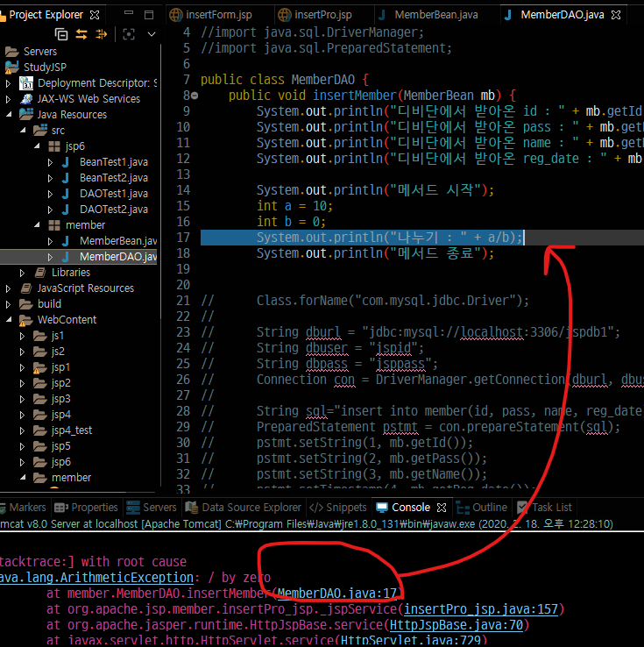Collapse the jsp6 package under src
Image resolution: width=644 pixels, height=647 pixels.
(37, 146)
